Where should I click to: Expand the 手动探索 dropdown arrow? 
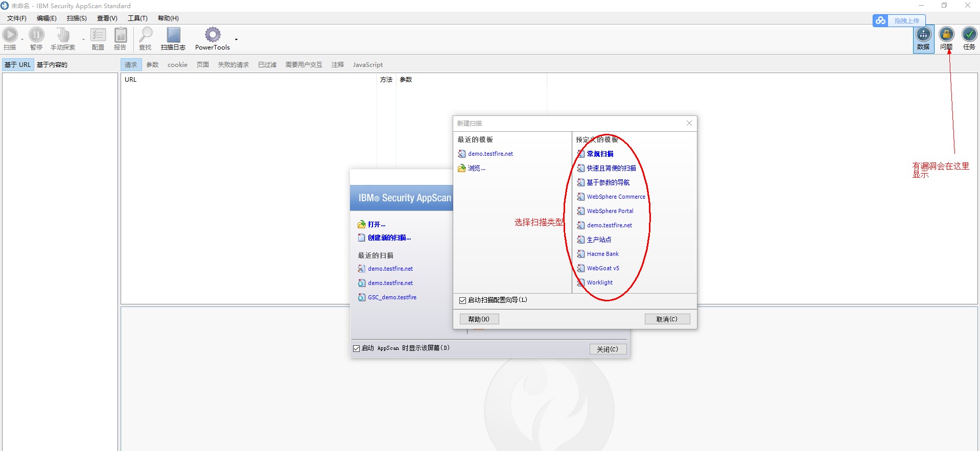(83, 39)
